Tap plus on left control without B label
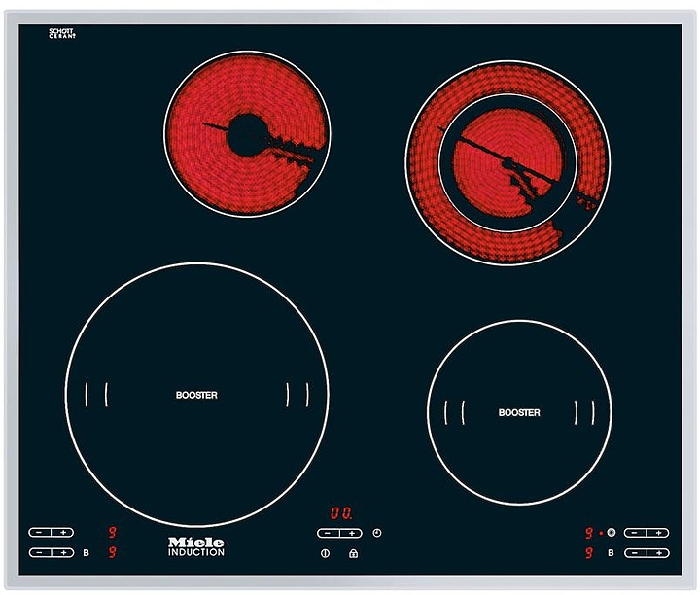The height and width of the screenshot is (595, 700). pos(62,532)
